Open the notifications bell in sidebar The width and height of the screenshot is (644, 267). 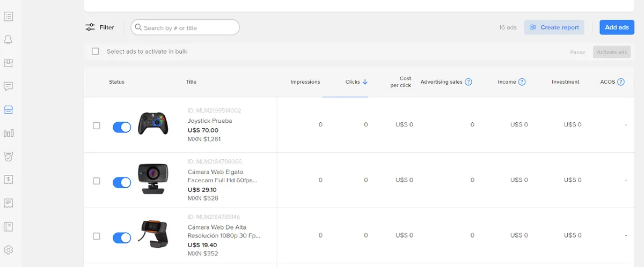[8, 40]
